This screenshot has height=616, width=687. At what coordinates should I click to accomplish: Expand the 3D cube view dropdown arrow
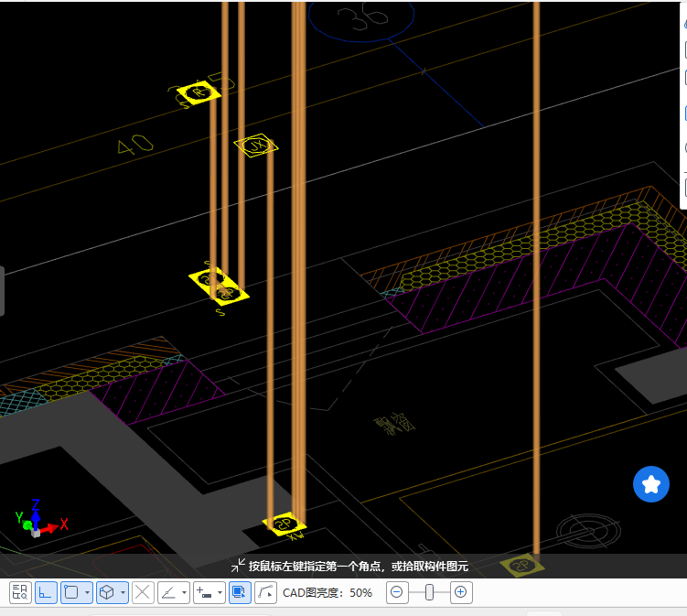(x=123, y=593)
